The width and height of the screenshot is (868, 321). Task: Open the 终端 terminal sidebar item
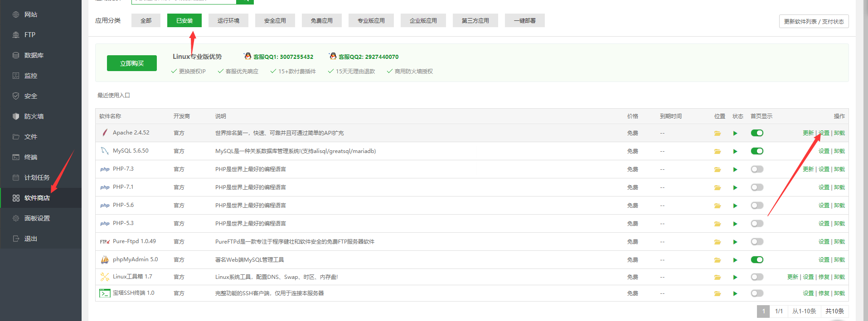coord(30,157)
